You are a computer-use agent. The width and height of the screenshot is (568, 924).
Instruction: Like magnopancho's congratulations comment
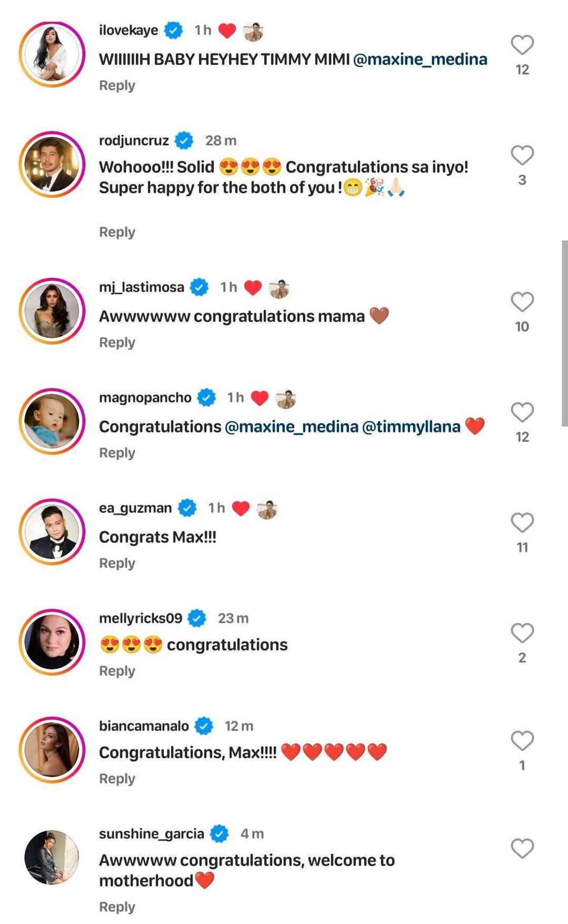[x=522, y=413]
